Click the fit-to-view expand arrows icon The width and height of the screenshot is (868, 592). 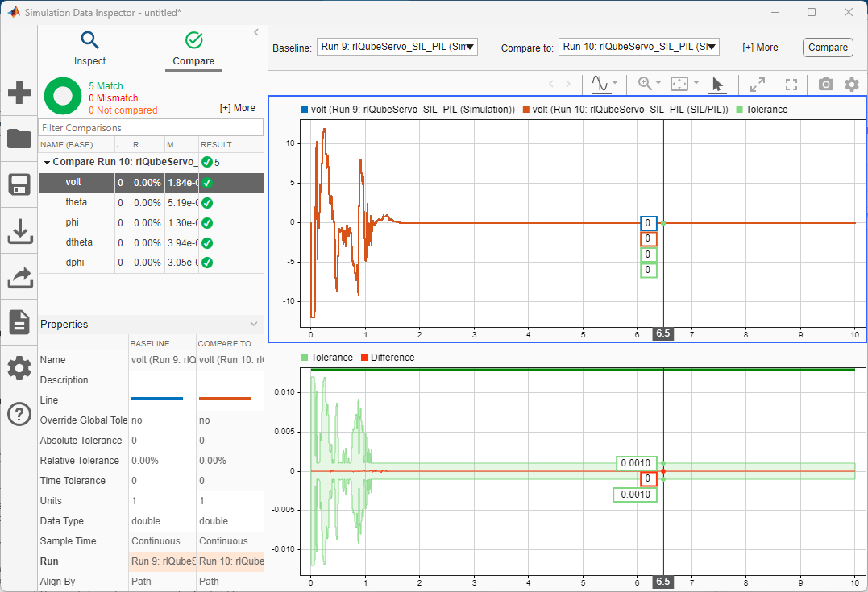[758, 84]
